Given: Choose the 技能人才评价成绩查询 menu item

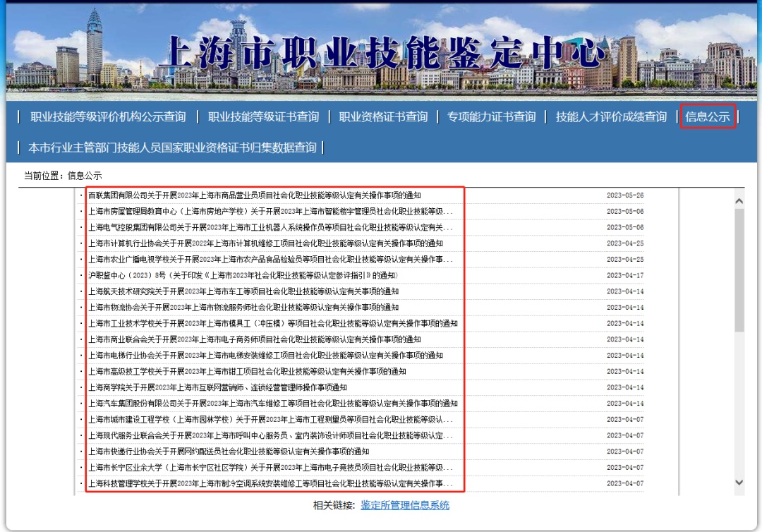Looking at the screenshot, I should click(x=611, y=117).
